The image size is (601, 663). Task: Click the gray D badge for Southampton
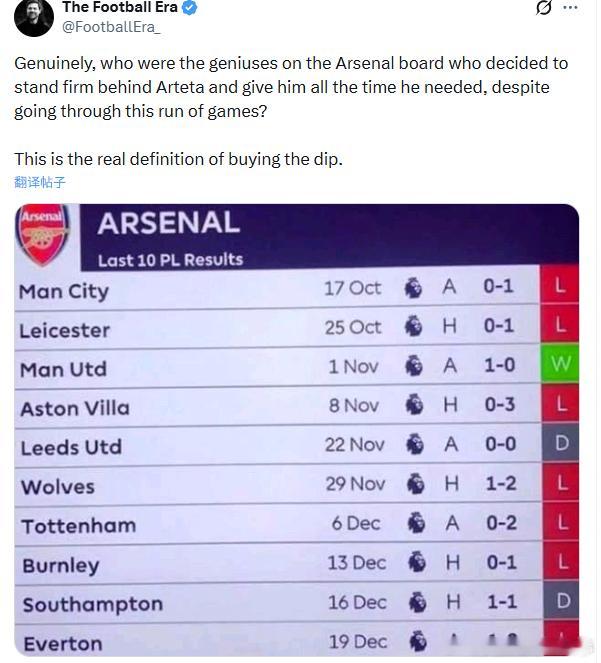click(x=563, y=602)
